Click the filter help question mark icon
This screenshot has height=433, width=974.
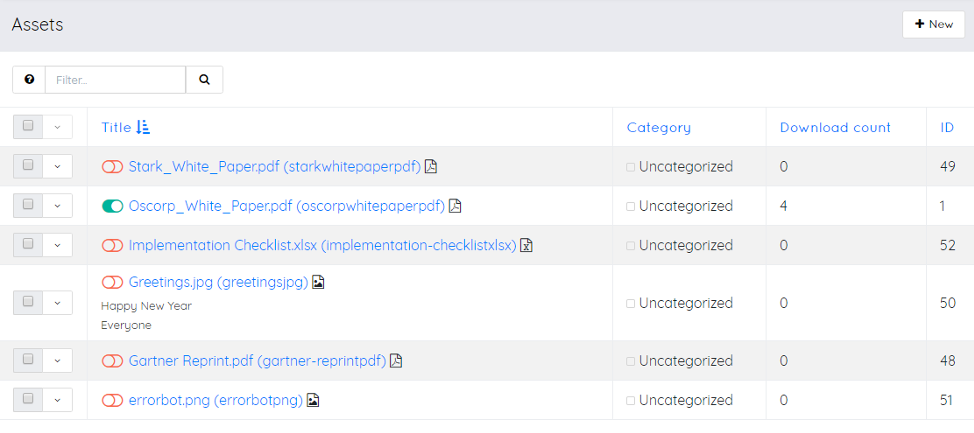(x=29, y=80)
